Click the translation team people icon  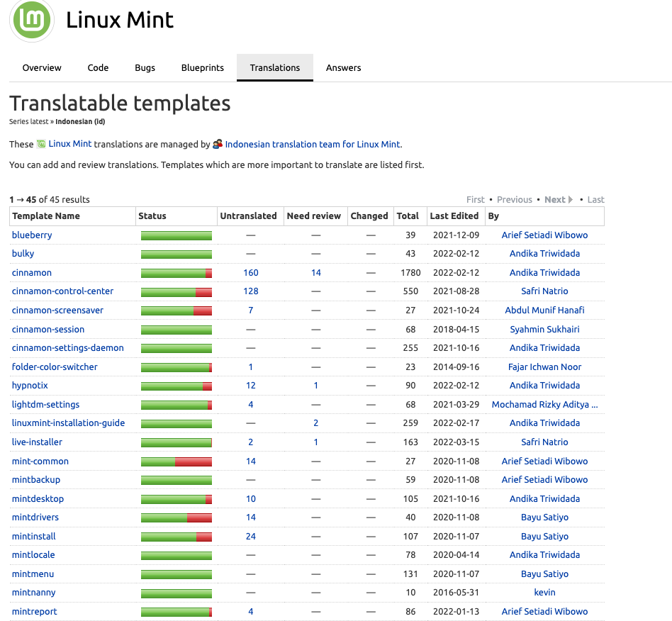click(218, 144)
